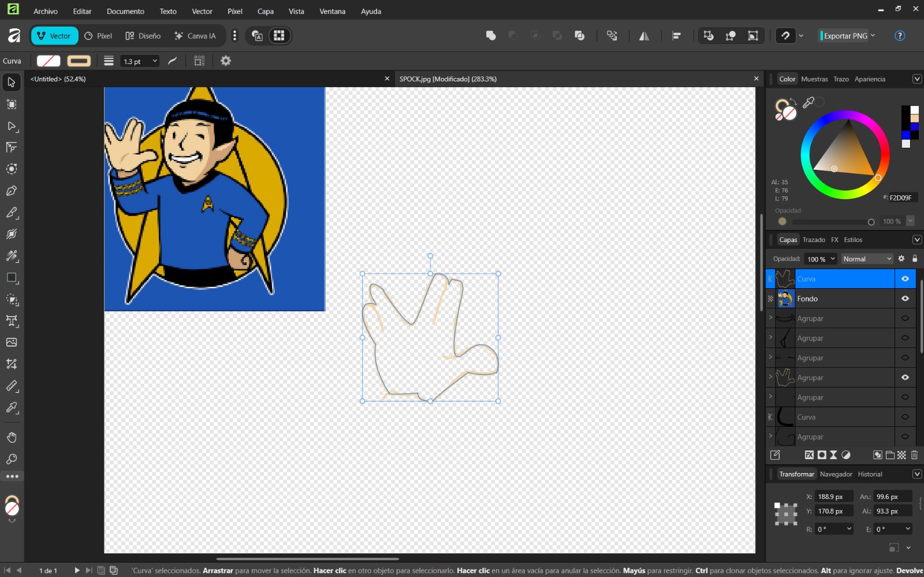Viewport: 924px width, 577px height.
Task: Open the Help question mark icon
Action: pyautogui.click(x=899, y=36)
